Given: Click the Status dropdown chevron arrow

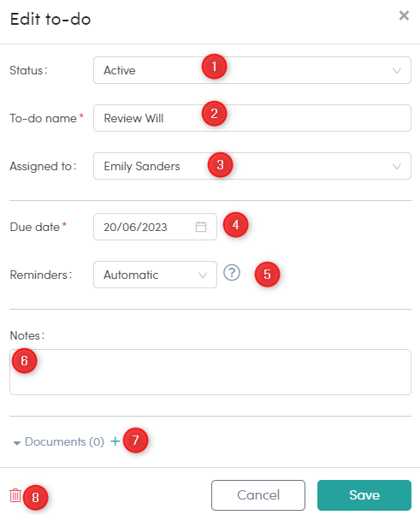Looking at the screenshot, I should click(397, 71).
